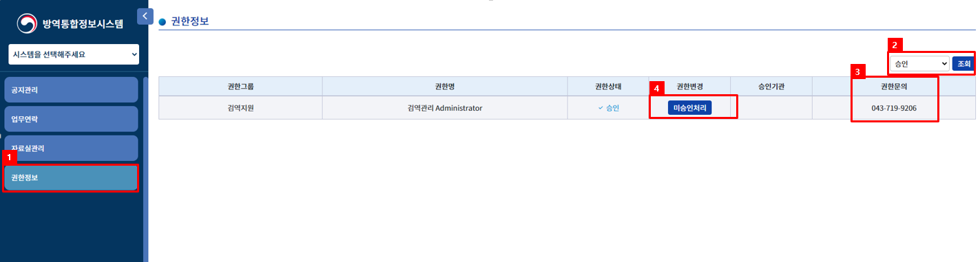
Task: Open the 자료실관리 menu
Action: tap(71, 148)
